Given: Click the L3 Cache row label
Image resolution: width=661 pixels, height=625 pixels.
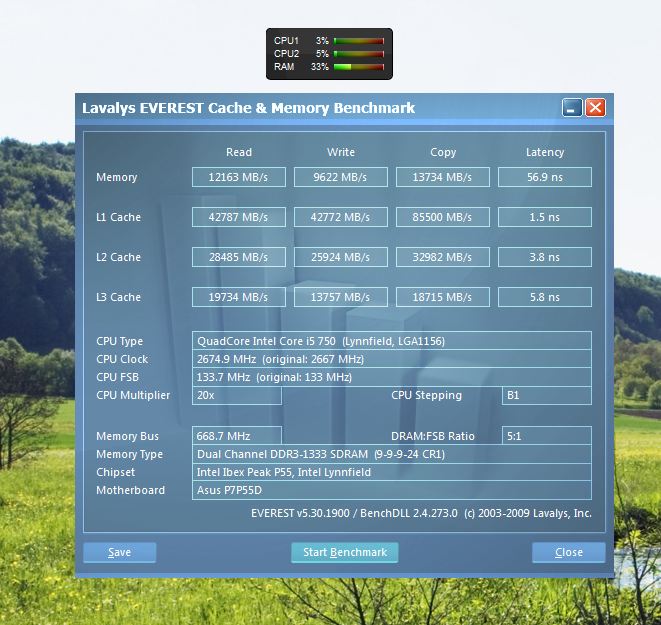Looking at the screenshot, I should pos(118,297).
